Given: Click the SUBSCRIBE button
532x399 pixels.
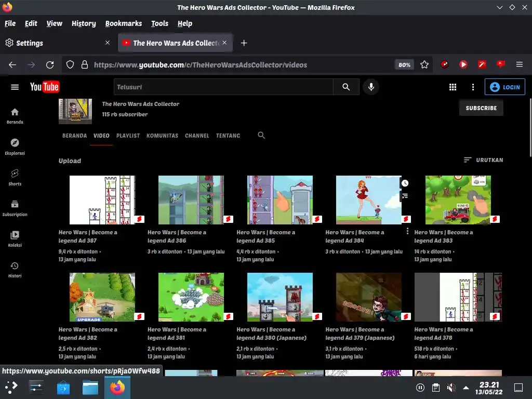Looking at the screenshot, I should (481, 108).
